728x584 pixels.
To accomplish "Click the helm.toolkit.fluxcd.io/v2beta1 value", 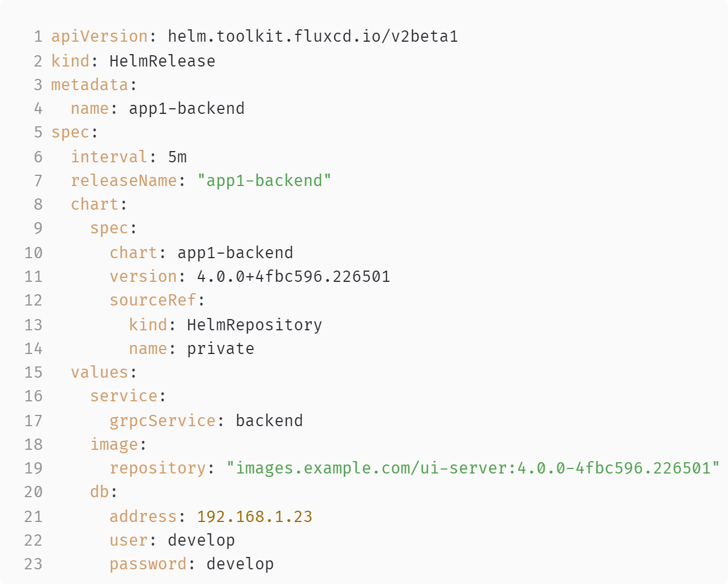I will click(x=313, y=37).
